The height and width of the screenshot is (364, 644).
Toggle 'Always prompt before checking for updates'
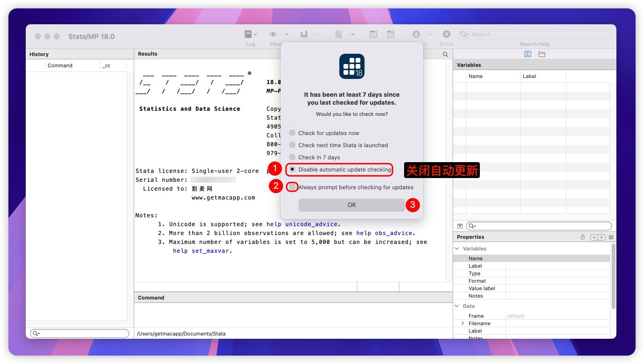(x=292, y=187)
